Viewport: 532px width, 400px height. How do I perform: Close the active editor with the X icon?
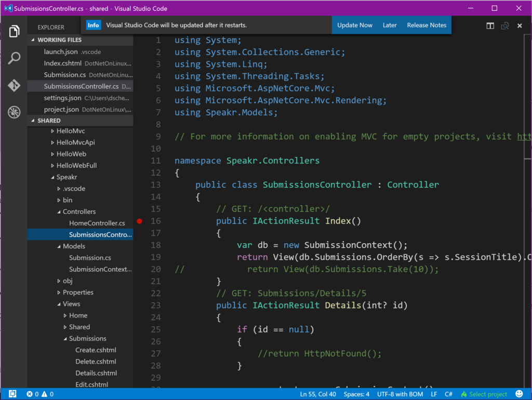click(x=520, y=25)
